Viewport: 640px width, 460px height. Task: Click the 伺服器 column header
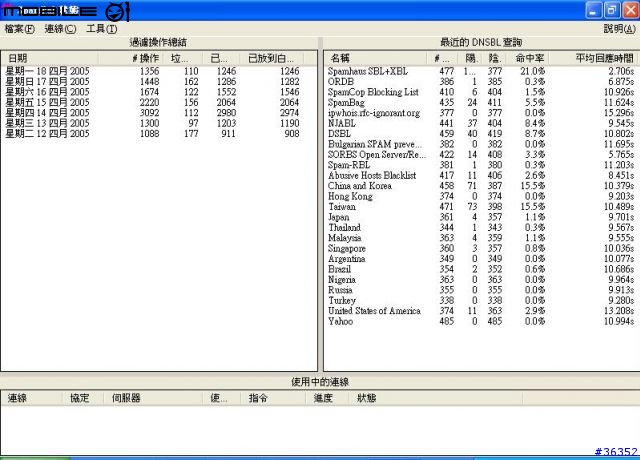pyautogui.click(x=153, y=398)
